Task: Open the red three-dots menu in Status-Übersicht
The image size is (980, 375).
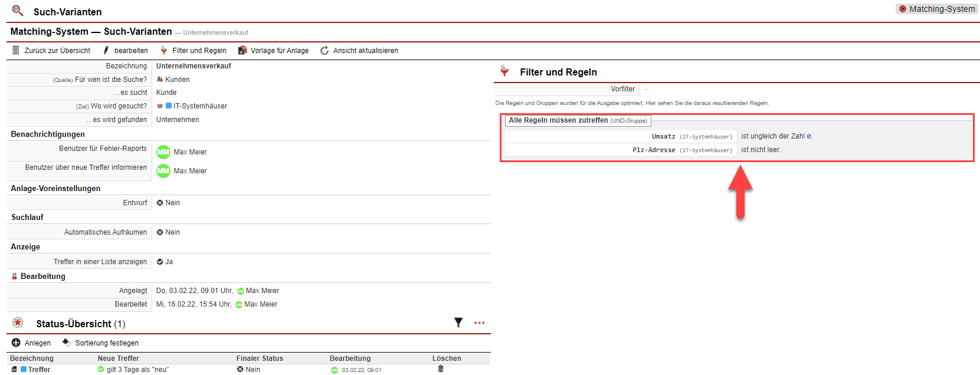Action: (x=479, y=323)
